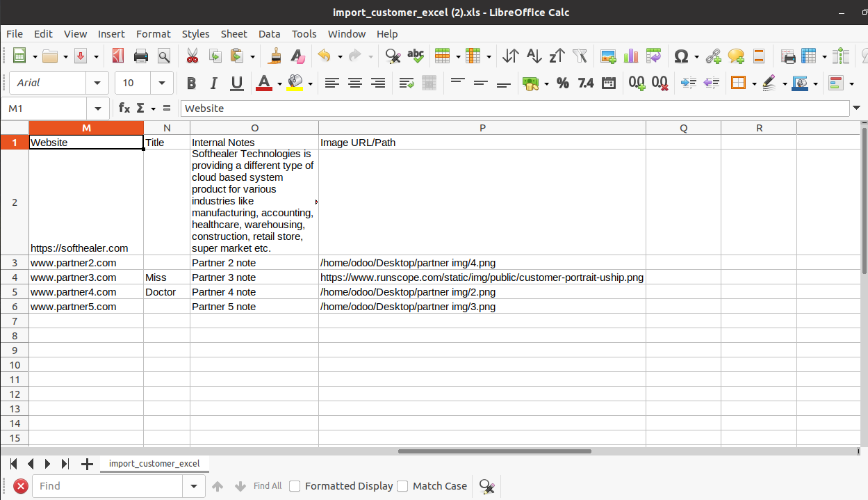The image size is (868, 500).
Task: Expand the Name Box dropdown
Action: pos(97,108)
